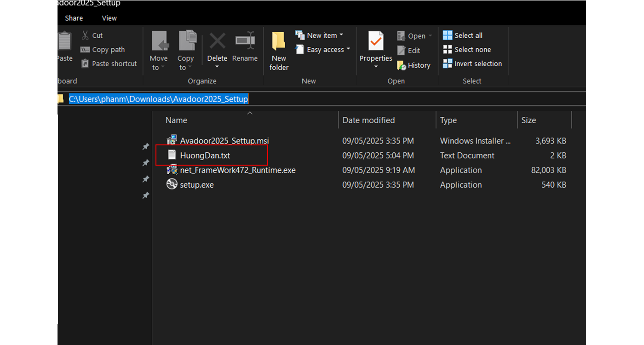
Task: Expand the Properties dropdown arrow
Action: [376, 67]
